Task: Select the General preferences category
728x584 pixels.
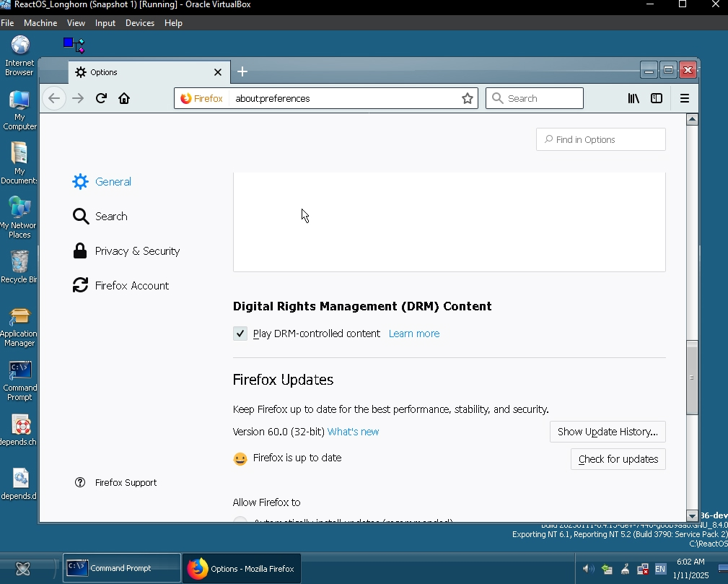Action: [102, 182]
